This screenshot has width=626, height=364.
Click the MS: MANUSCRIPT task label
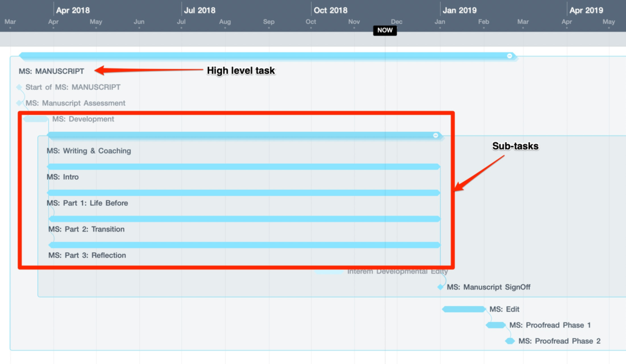click(51, 71)
